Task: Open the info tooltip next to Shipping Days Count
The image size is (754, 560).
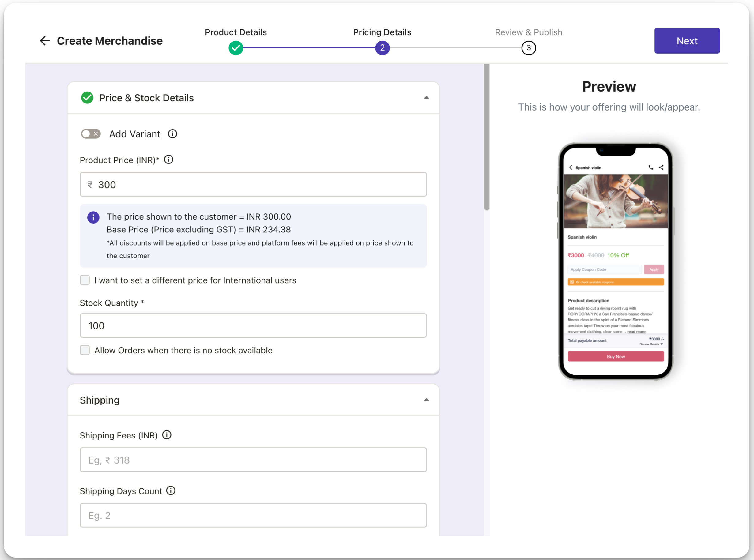Action: click(x=171, y=490)
